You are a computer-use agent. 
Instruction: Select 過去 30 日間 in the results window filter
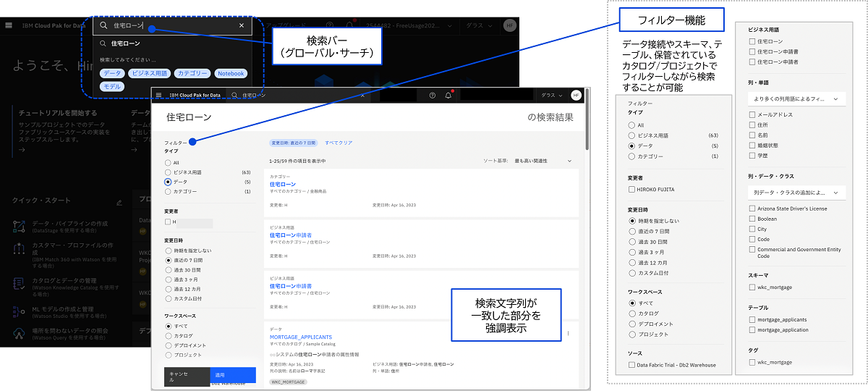pyautogui.click(x=168, y=269)
